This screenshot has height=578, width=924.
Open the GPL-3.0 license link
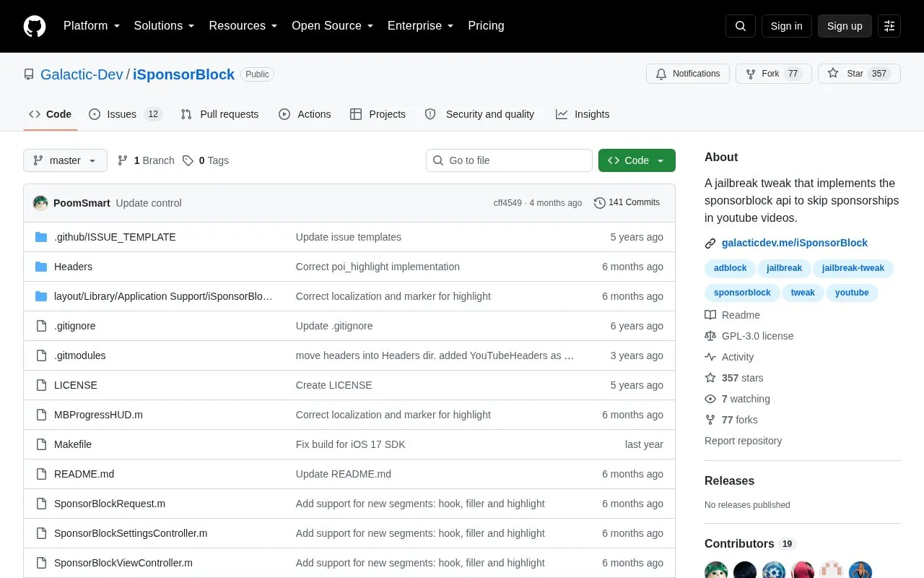[x=749, y=336]
